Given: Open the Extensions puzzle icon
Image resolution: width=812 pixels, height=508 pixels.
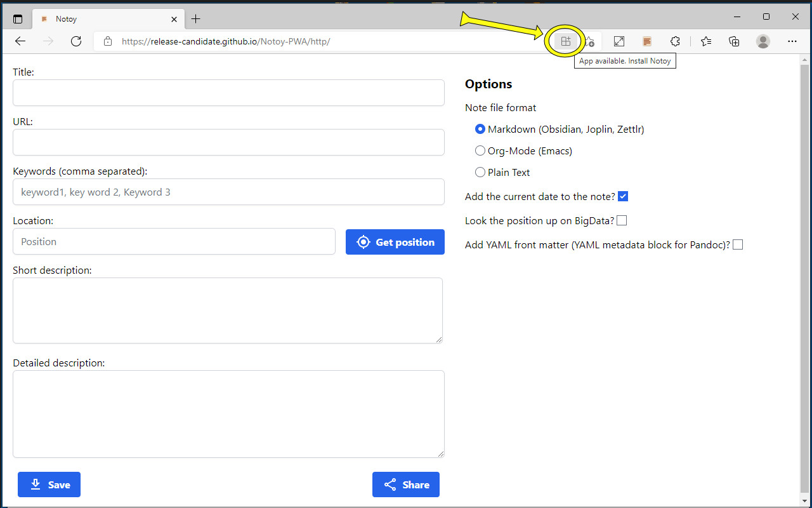Looking at the screenshot, I should (675, 41).
